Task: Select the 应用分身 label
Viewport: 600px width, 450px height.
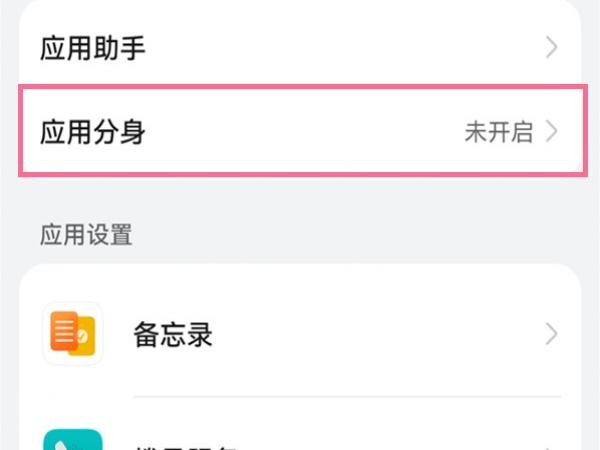Action: pos(93,132)
